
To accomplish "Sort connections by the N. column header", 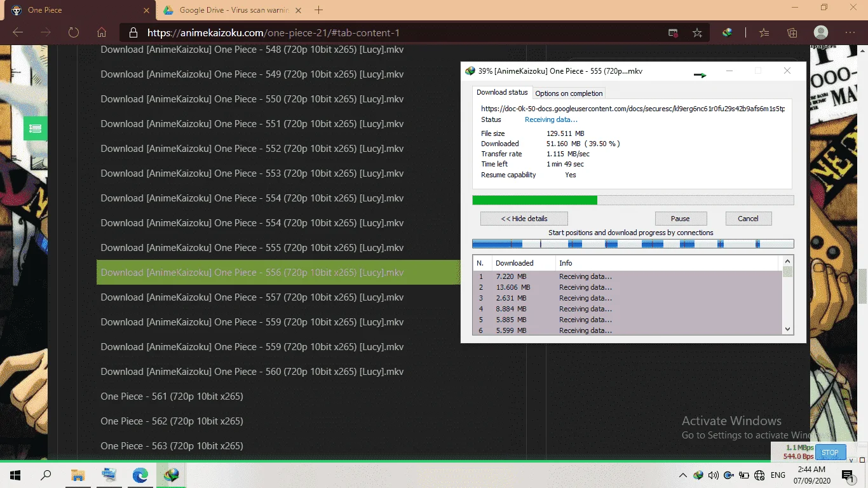I will (482, 263).
